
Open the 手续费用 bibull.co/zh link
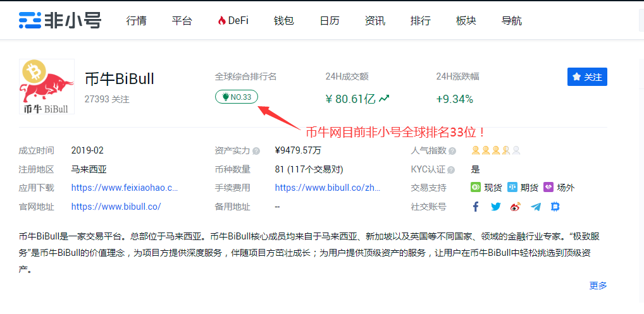(328, 188)
